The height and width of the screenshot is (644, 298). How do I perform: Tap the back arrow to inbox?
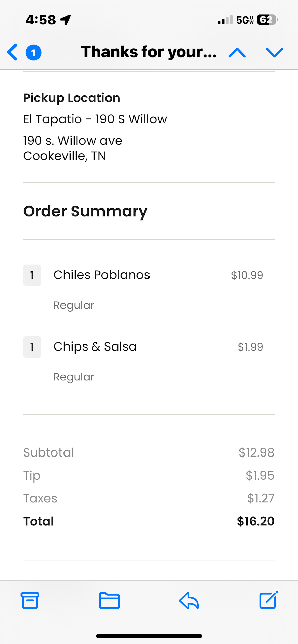[x=12, y=52]
